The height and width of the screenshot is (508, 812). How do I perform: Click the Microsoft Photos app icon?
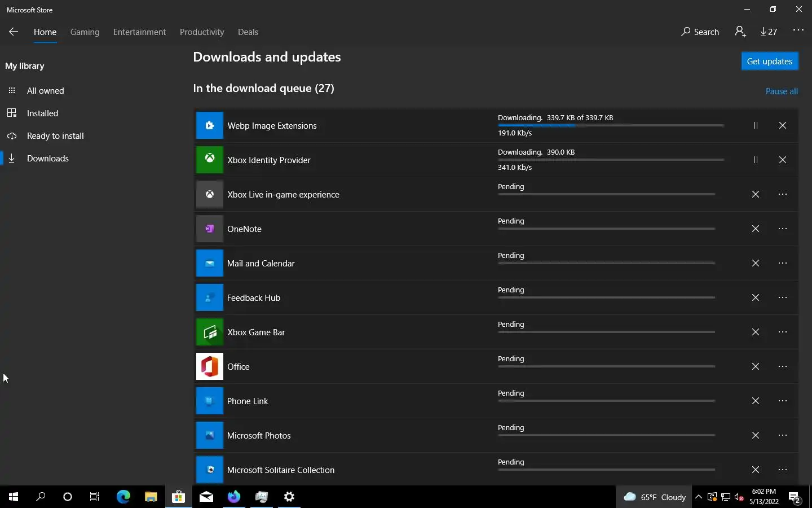pos(210,435)
